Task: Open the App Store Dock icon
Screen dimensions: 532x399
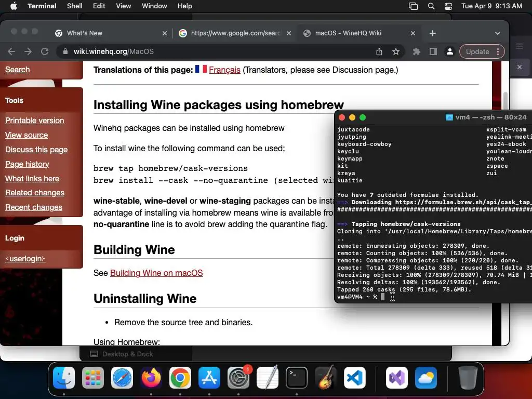Action: 209,378
